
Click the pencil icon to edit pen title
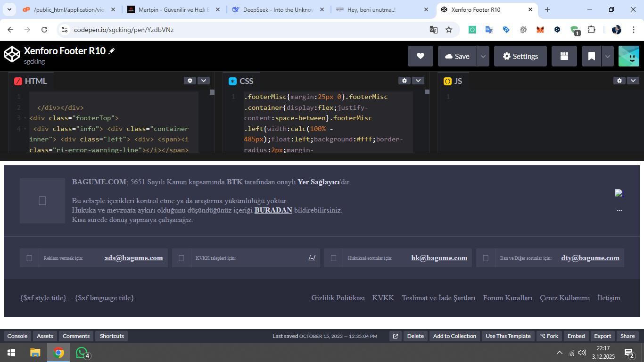112,51
